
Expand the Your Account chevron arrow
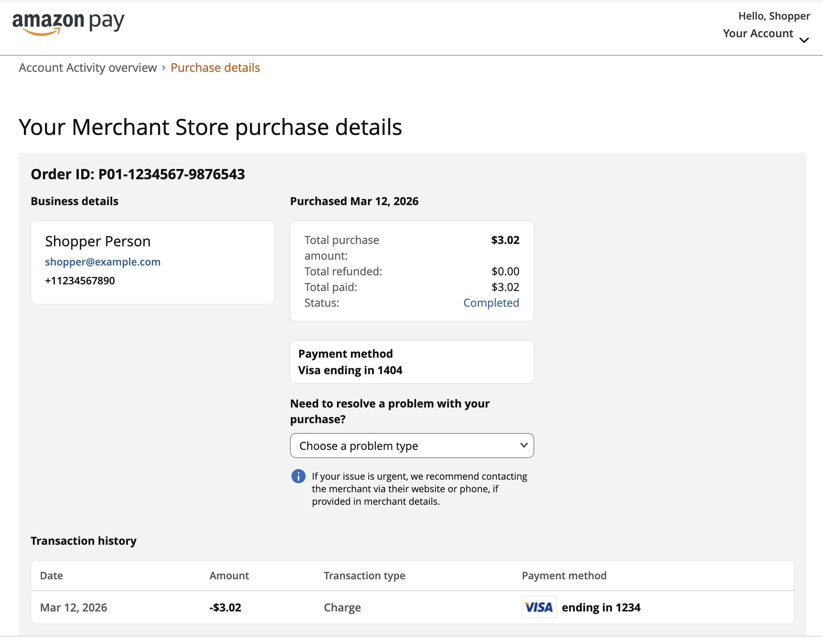[x=804, y=40]
